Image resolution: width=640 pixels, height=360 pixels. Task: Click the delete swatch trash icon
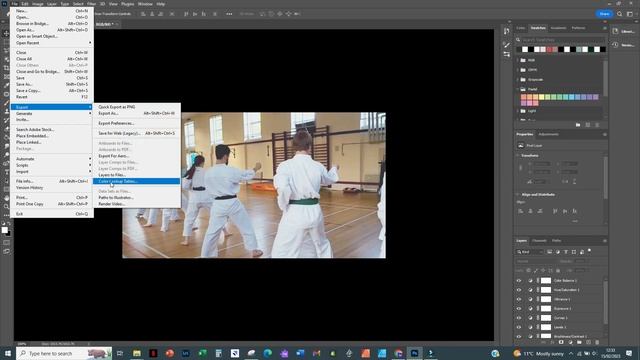(597, 125)
